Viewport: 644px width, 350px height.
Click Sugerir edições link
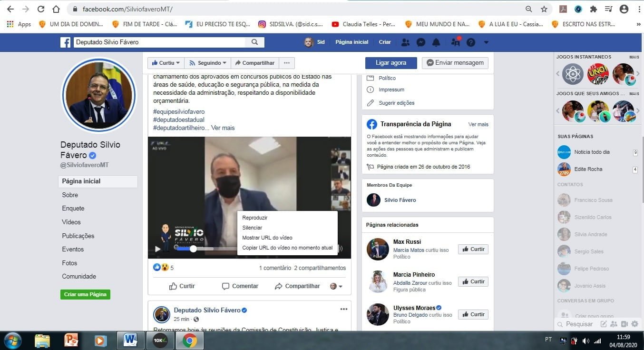(x=397, y=103)
